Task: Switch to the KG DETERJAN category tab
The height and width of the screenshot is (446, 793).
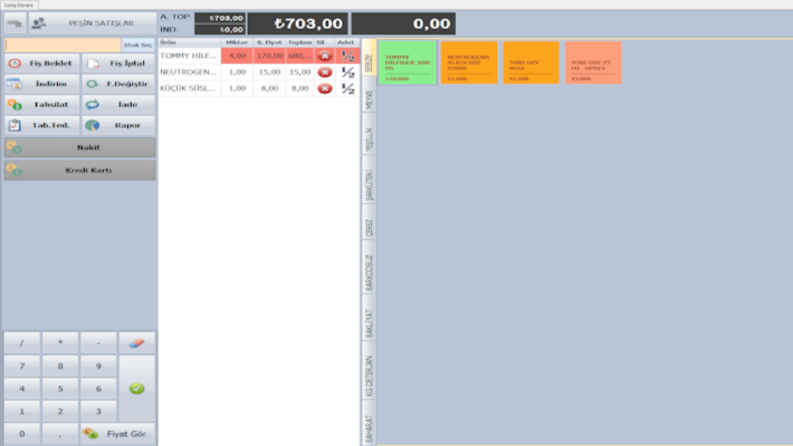Action: tap(369, 373)
